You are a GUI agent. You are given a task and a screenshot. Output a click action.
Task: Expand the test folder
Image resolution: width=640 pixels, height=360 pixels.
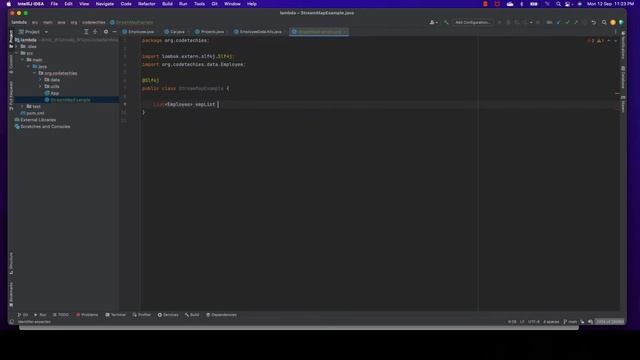click(x=22, y=107)
